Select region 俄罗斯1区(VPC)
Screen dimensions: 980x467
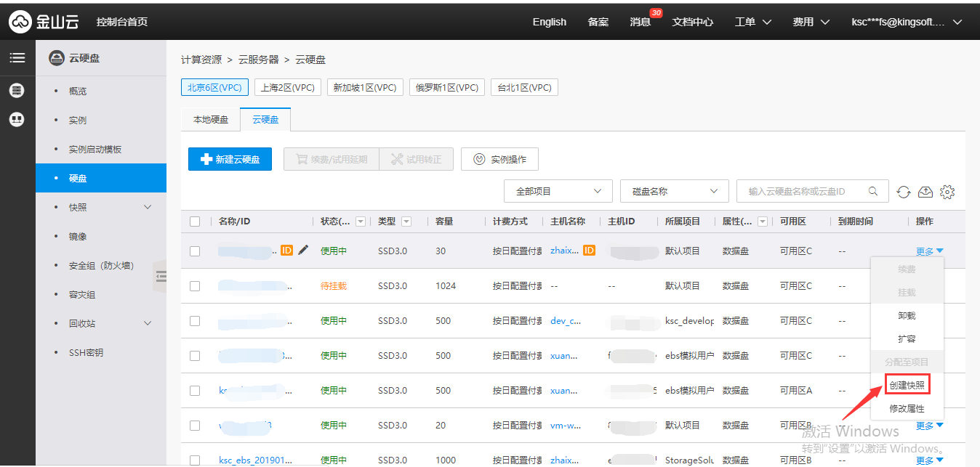point(447,87)
